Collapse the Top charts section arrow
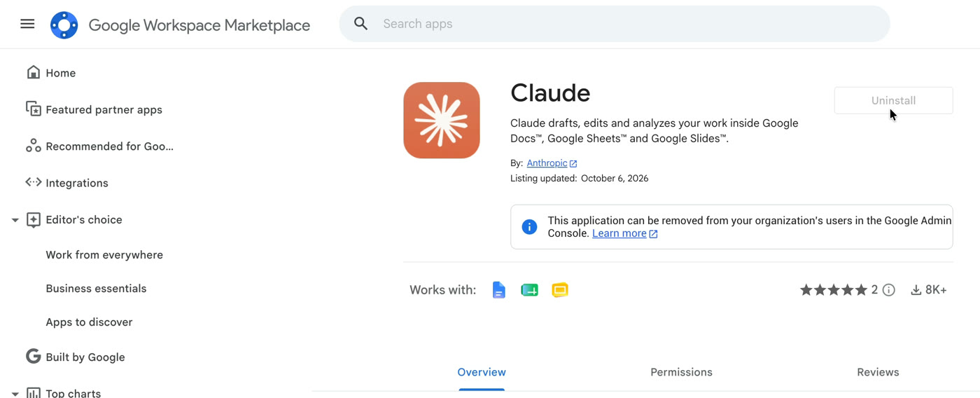This screenshot has width=980, height=398. pos(15,394)
